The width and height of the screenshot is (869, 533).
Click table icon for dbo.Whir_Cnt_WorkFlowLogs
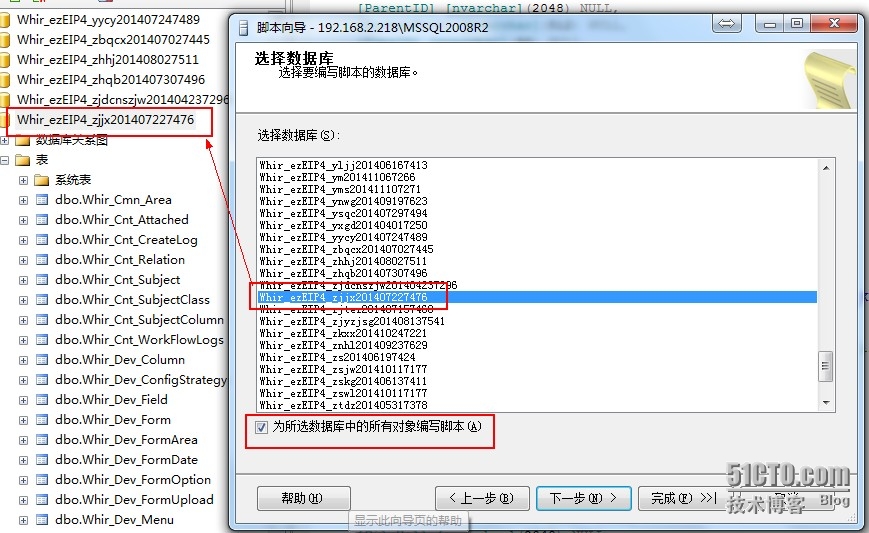[42, 340]
